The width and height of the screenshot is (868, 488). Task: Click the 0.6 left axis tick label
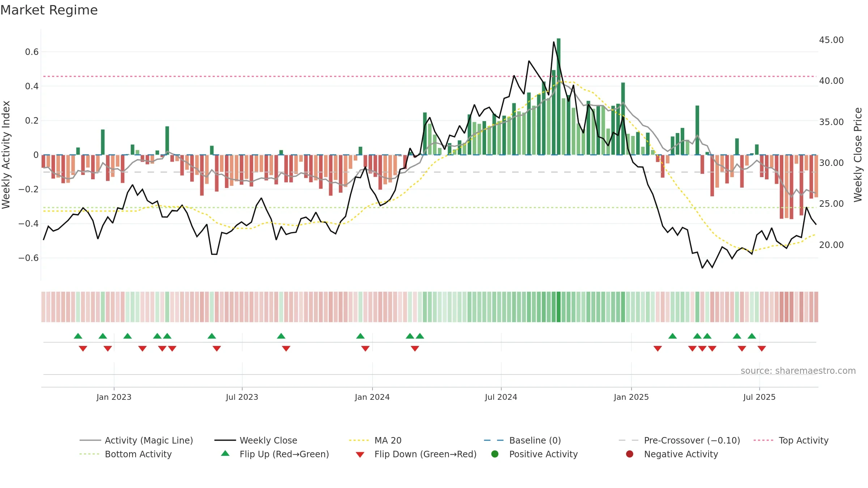32,52
